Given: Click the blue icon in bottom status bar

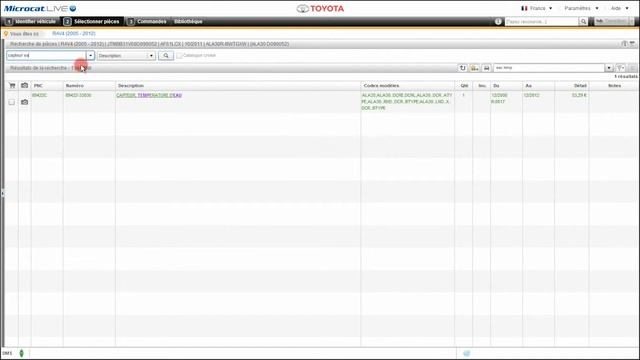Looking at the screenshot, I should 467,353.
